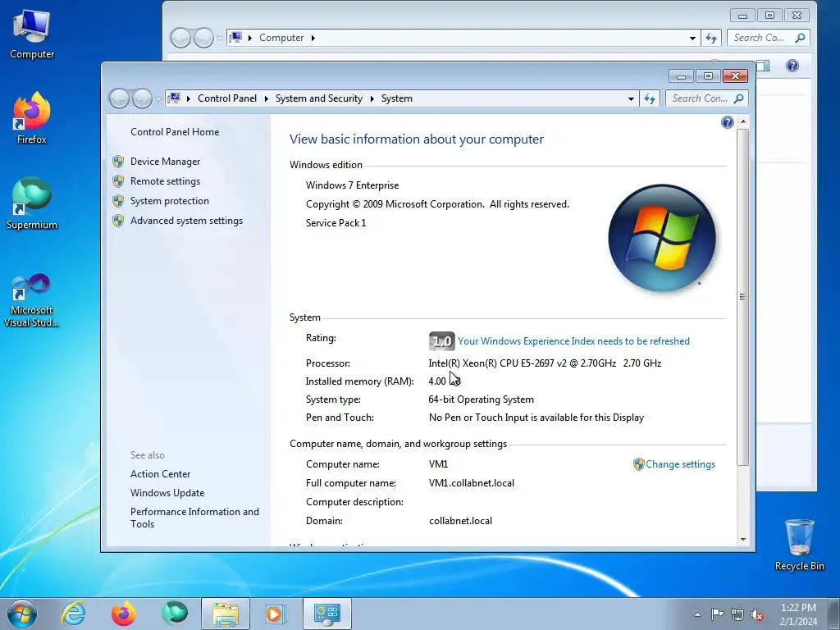Open Action Center under See also

[160, 474]
